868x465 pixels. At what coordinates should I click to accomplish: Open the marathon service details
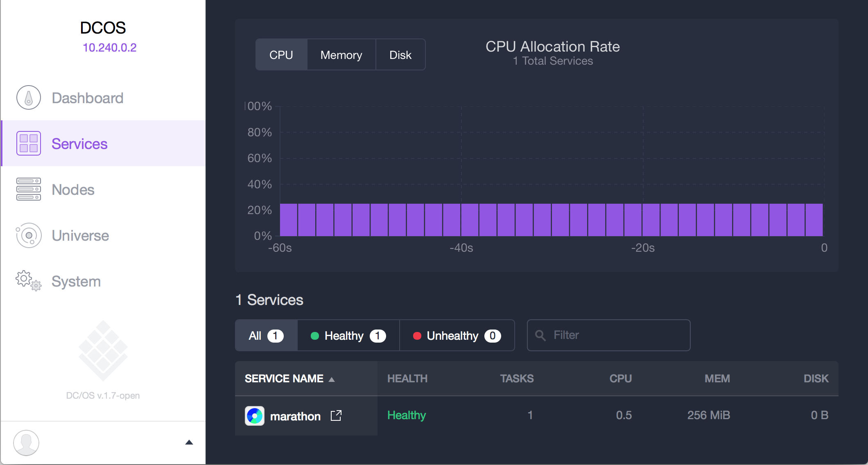(296, 416)
